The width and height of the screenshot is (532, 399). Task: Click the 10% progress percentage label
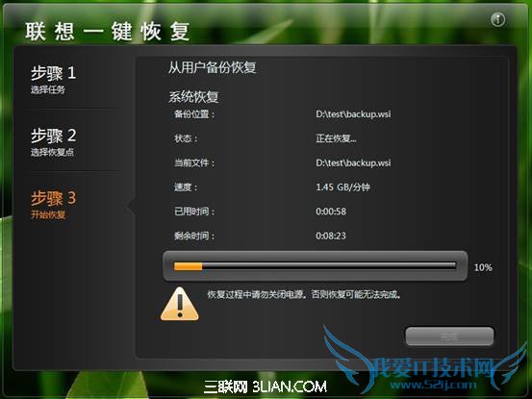pyautogui.click(x=483, y=267)
